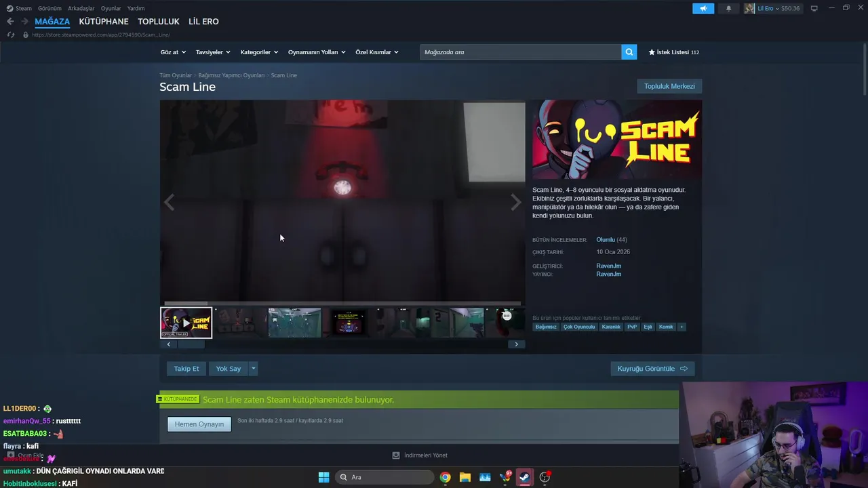Click Bağımsız Yapımcı Oyunları breadcrumb
Image resolution: width=868 pixels, height=488 pixels.
(231, 75)
